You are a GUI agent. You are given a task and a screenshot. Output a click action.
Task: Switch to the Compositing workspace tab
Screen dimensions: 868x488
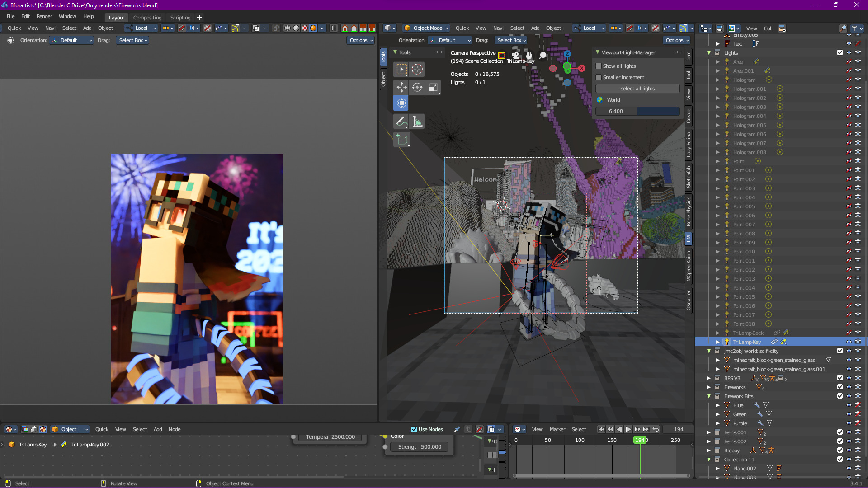(x=147, y=18)
